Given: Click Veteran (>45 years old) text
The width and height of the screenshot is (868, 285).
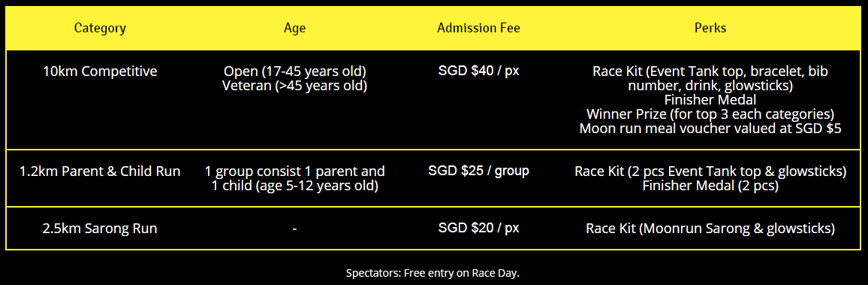Looking at the screenshot, I should click(x=294, y=86).
